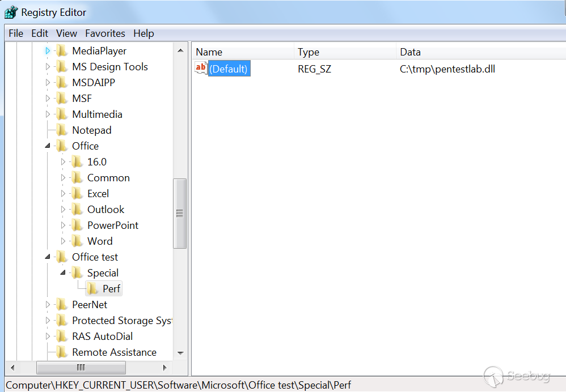Click the horizontal scroll left arrow
The height and width of the screenshot is (392, 566).
(12, 368)
